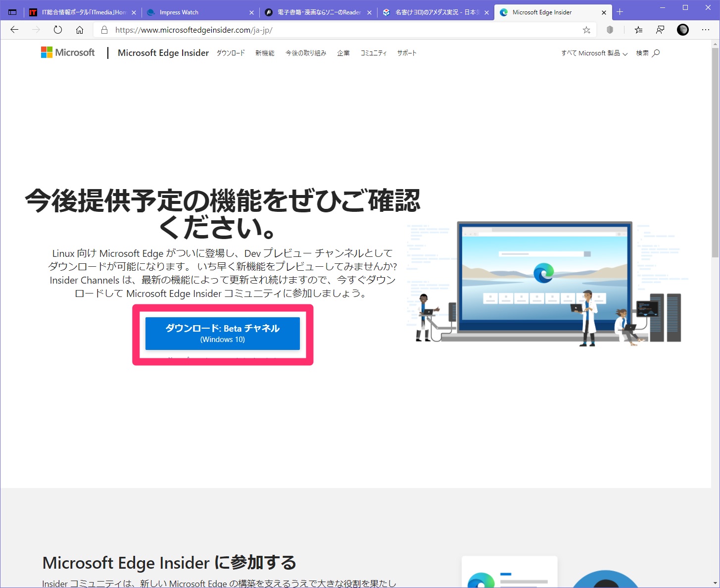Image resolution: width=720 pixels, height=588 pixels.
Task: Open the tab actions menu icon
Action: pos(12,12)
